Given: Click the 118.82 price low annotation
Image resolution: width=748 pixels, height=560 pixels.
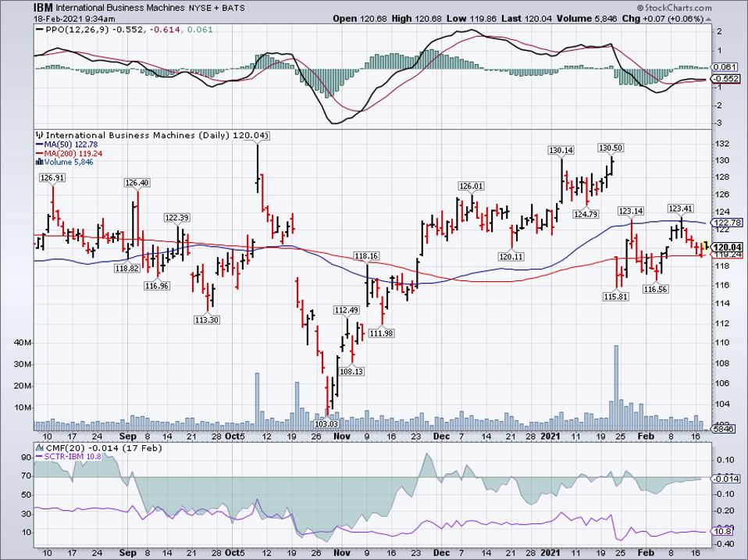Looking at the screenshot, I should coord(127,269).
